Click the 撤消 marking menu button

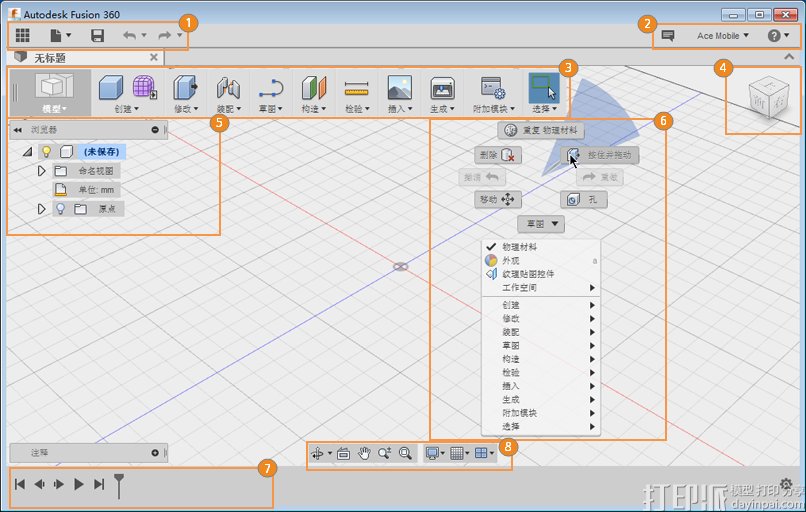tap(482, 177)
